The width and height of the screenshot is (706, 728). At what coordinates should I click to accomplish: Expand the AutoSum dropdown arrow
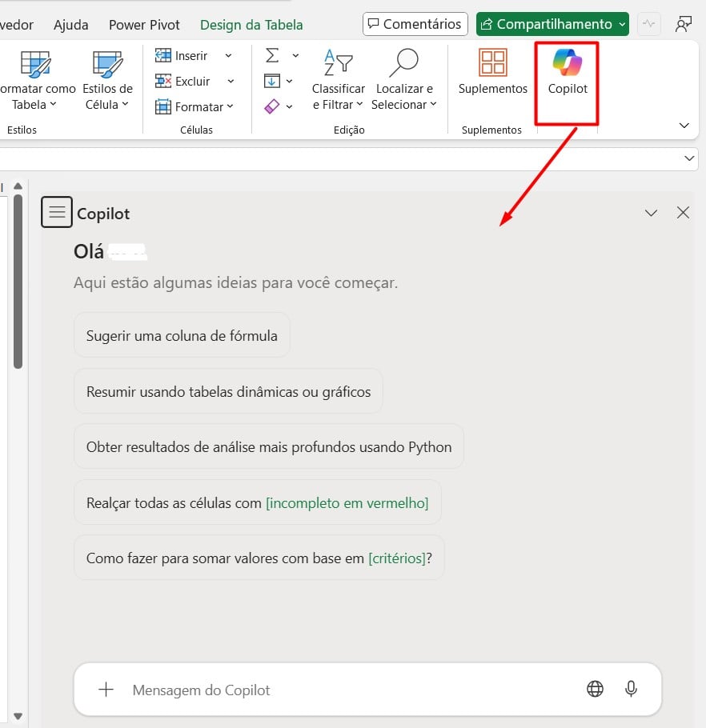[295, 56]
